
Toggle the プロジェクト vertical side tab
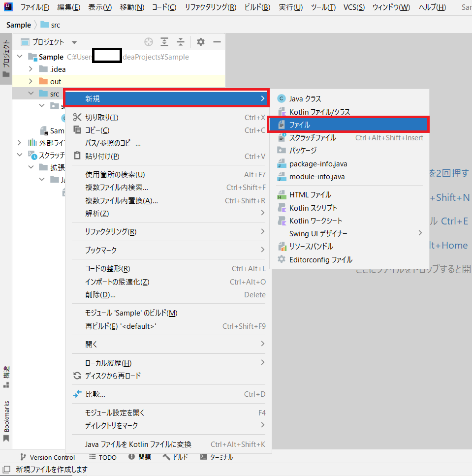[x=6, y=59]
